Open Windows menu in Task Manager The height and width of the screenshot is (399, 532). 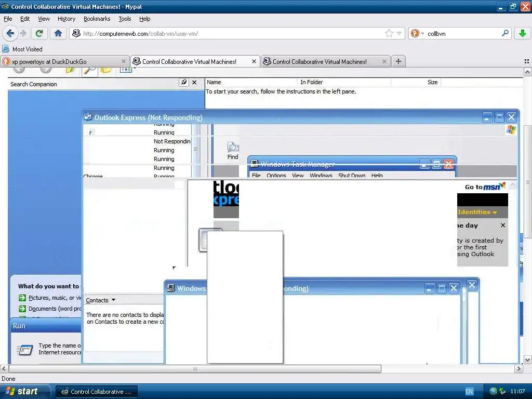pos(321,176)
